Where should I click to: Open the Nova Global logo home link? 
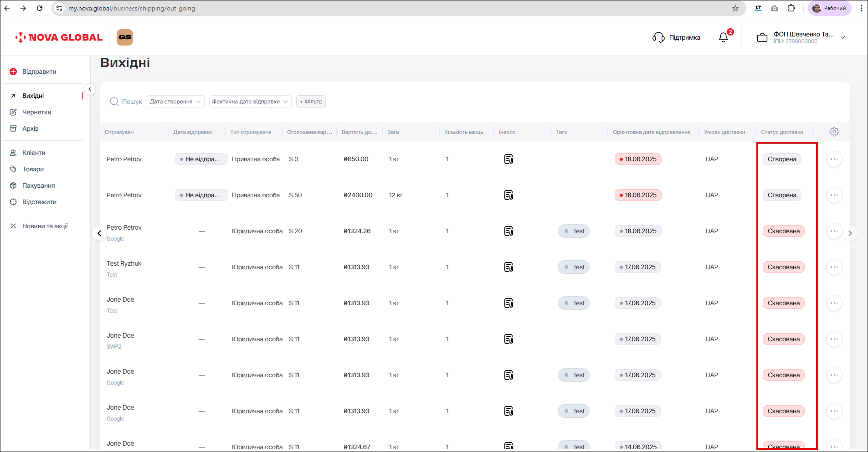[x=59, y=37]
